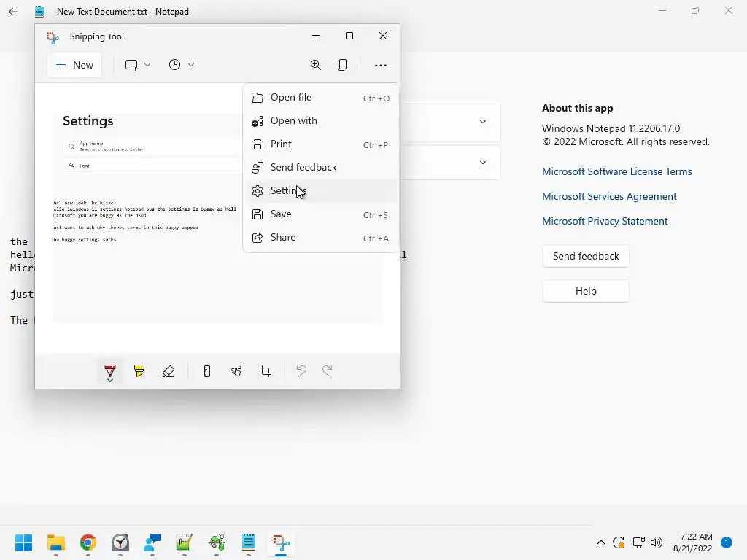
Task: Click the Notepad app icon in title bar
Action: point(39,12)
